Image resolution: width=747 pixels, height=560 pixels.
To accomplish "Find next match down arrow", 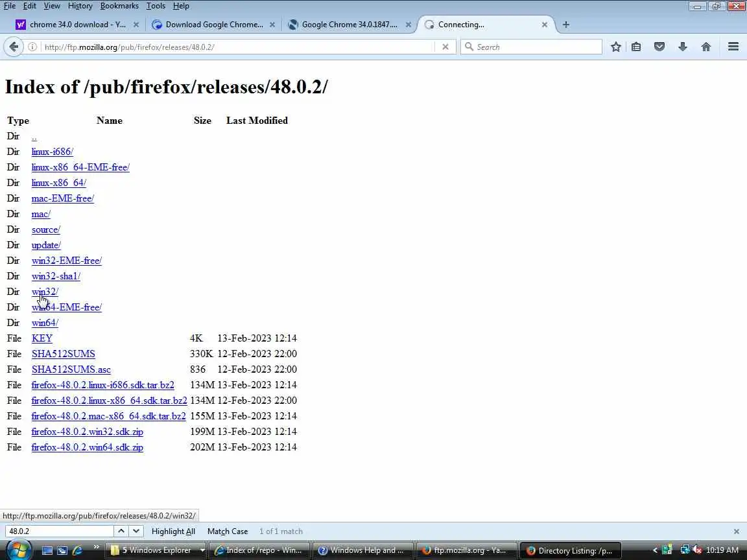I will 136,531.
